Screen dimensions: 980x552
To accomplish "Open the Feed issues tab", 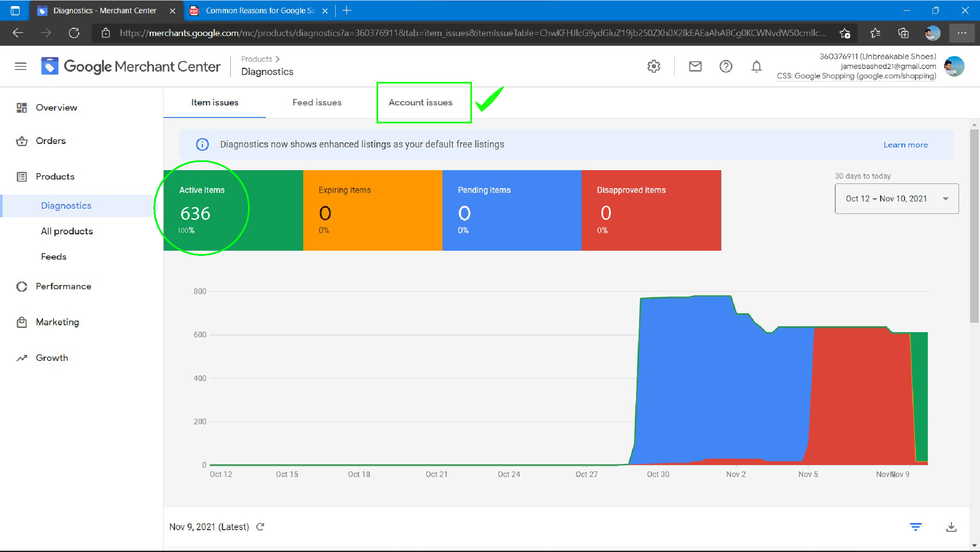I will [317, 102].
